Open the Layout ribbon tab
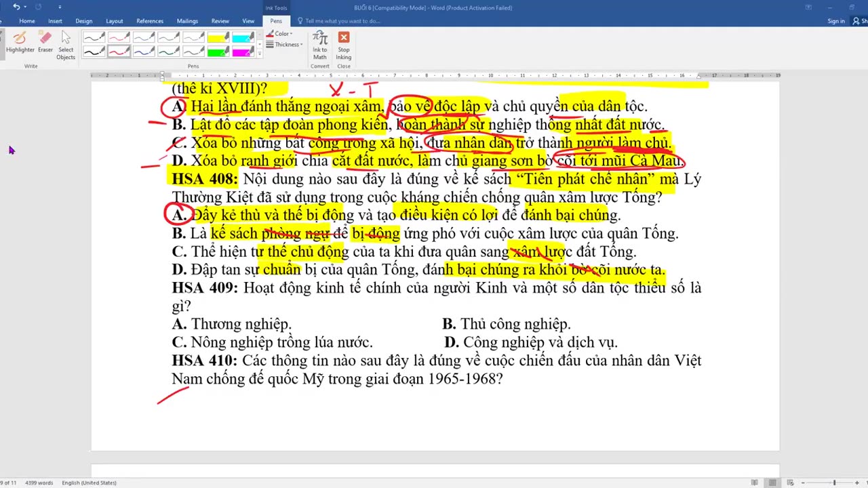The height and width of the screenshot is (488, 868). [115, 21]
